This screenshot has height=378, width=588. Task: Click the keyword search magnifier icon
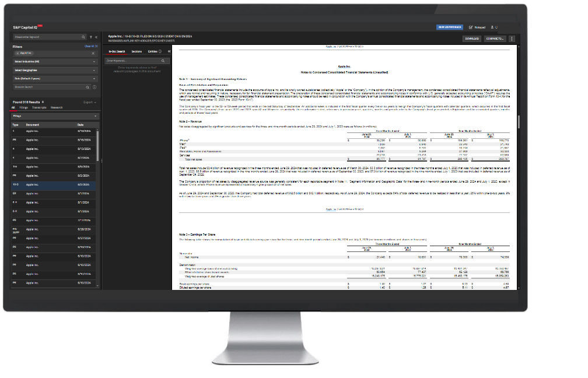coord(83,37)
